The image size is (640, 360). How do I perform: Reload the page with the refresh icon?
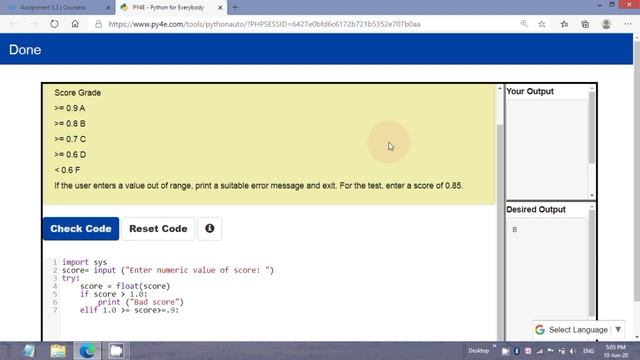click(54, 24)
